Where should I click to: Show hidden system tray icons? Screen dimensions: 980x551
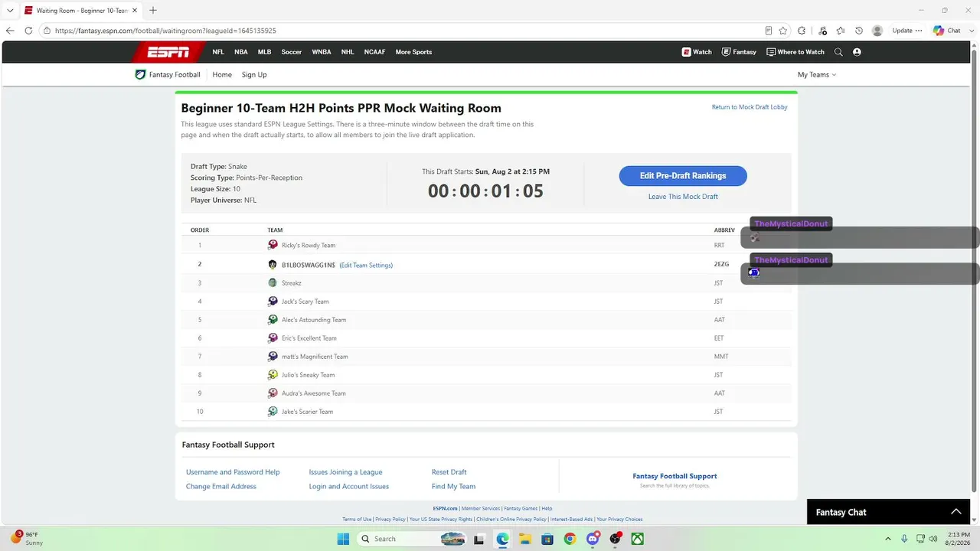tap(888, 539)
